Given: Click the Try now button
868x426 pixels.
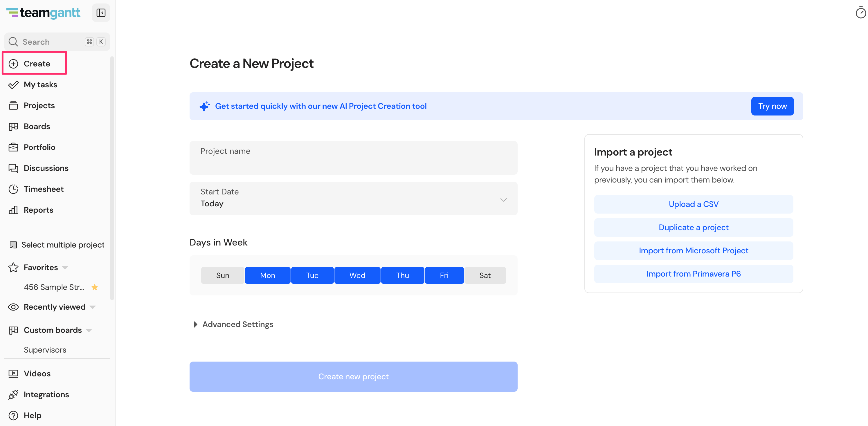Looking at the screenshot, I should coord(772,106).
